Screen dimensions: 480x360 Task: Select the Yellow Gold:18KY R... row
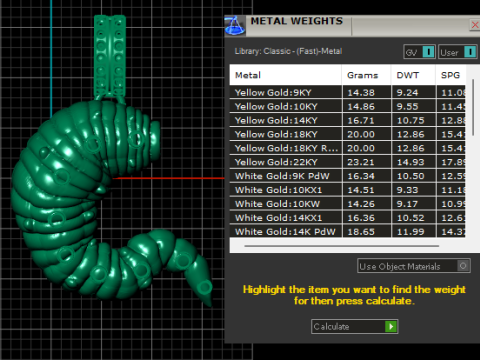[348, 148]
